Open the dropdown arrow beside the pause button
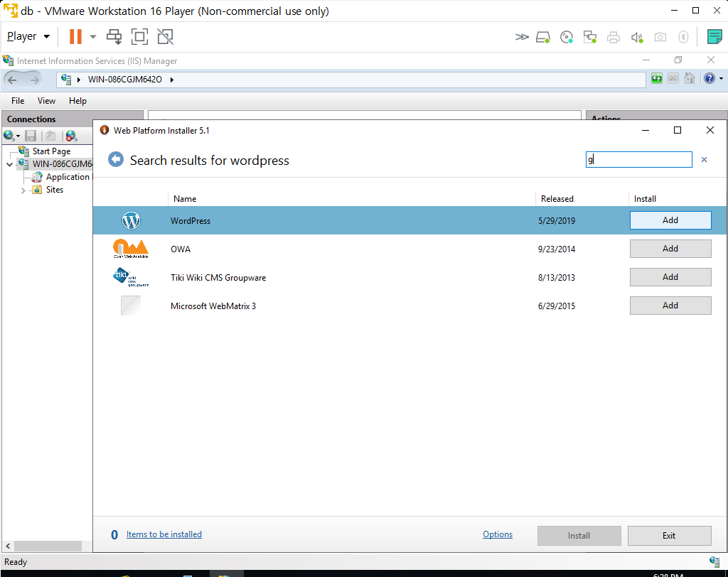The width and height of the screenshot is (728, 577). click(93, 37)
